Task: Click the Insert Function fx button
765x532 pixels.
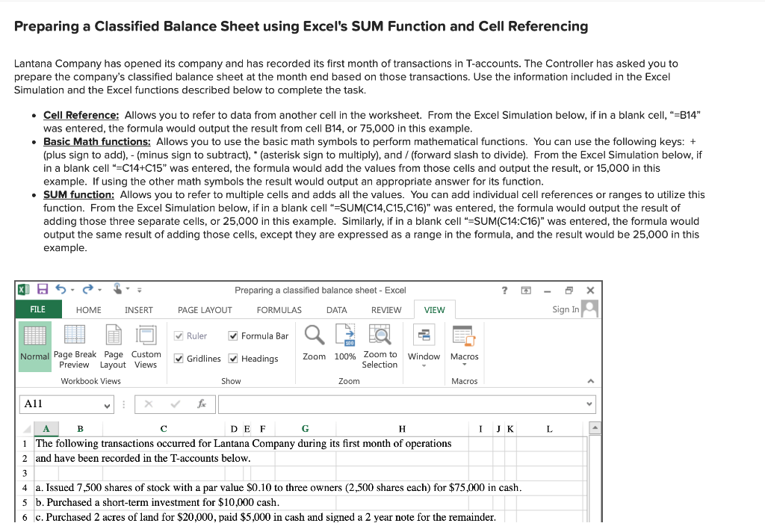Action: [200, 403]
